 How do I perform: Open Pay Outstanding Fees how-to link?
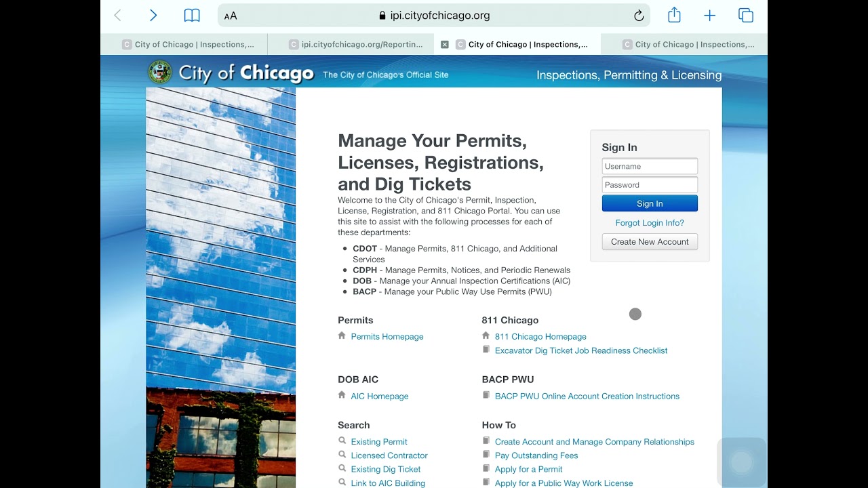pyautogui.click(x=536, y=455)
